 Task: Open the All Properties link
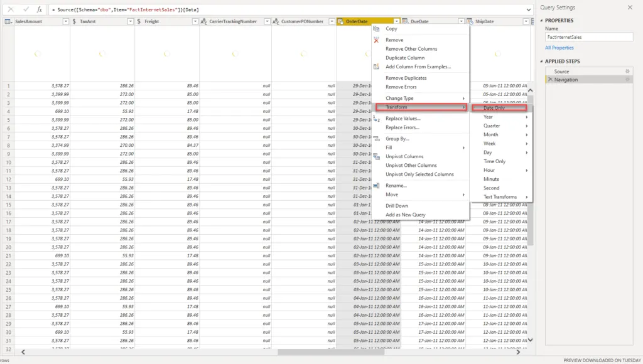(559, 48)
